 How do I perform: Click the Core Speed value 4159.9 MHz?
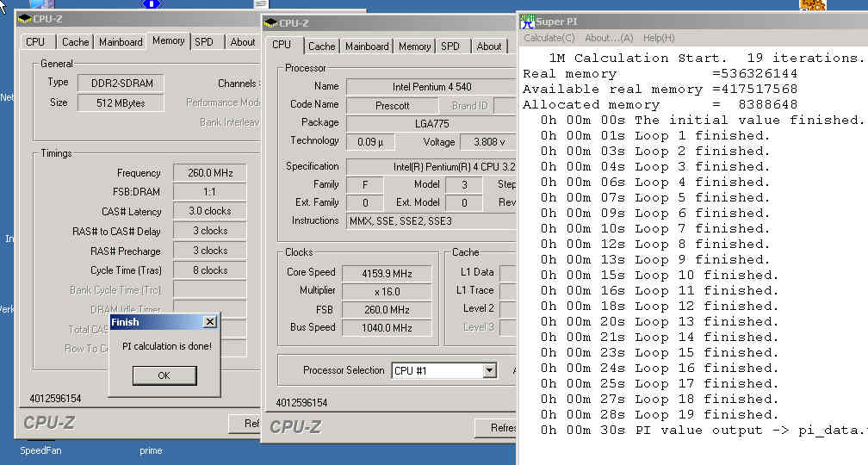pos(387,274)
